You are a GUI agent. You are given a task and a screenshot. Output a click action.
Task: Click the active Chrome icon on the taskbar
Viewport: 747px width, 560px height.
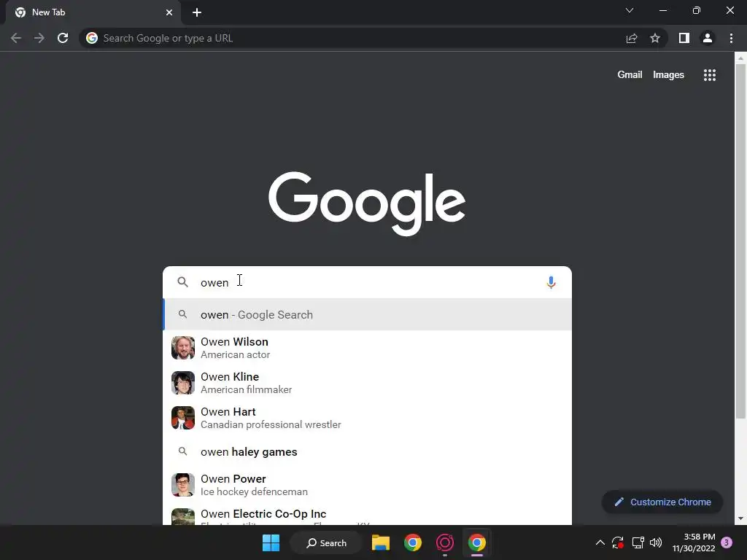pyautogui.click(x=477, y=542)
